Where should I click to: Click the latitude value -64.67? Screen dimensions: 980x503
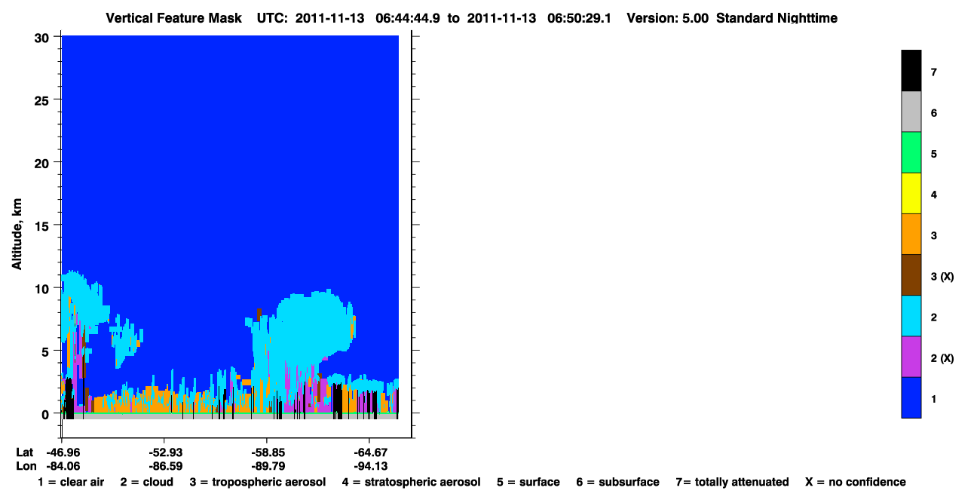[x=369, y=452]
